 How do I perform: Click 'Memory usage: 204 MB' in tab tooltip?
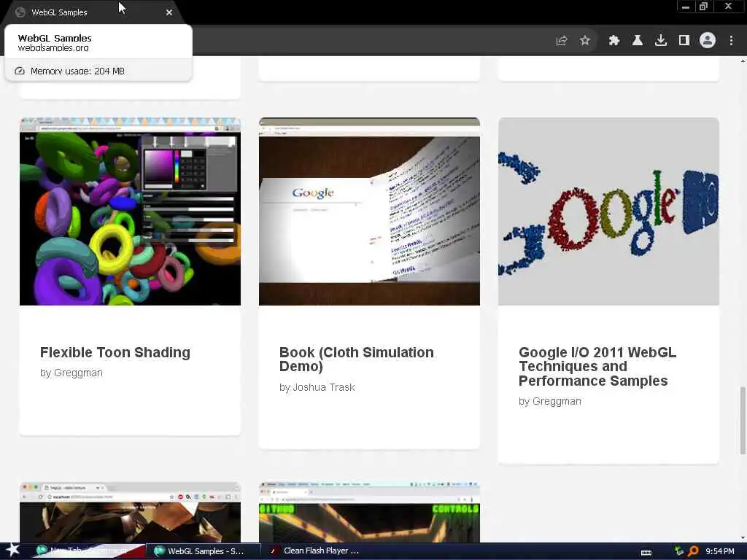pyautogui.click(x=77, y=71)
